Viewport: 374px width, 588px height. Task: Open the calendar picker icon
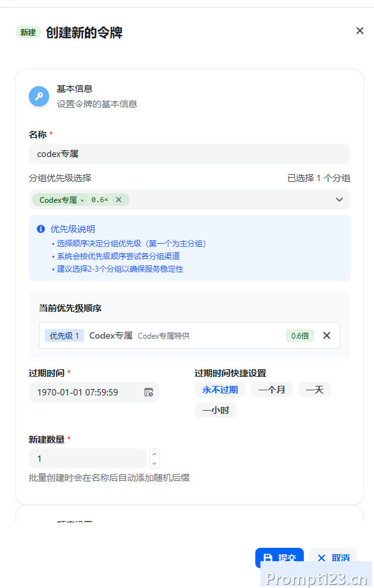(x=149, y=392)
